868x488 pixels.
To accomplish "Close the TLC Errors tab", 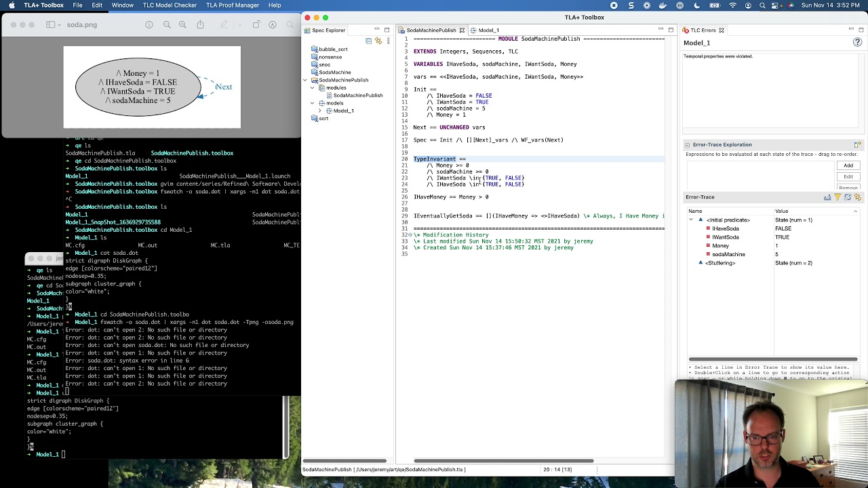I will 722,30.
